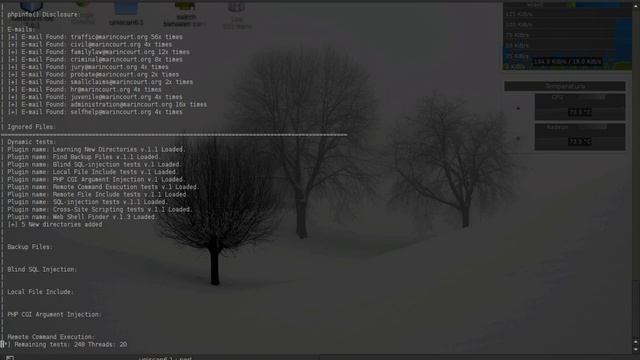The height and width of the screenshot is (360, 640).
Task: Click the "Backup Files:" heading
Action: (30, 247)
